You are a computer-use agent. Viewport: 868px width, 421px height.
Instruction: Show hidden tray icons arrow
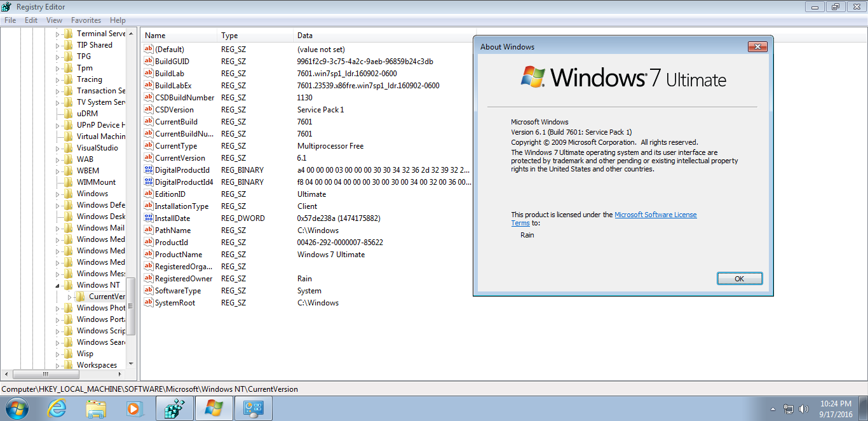point(773,409)
